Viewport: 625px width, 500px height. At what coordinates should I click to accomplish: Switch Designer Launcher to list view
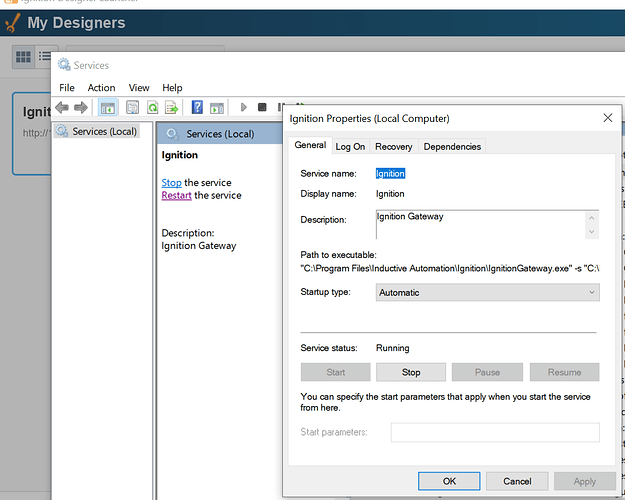pyautogui.click(x=44, y=57)
